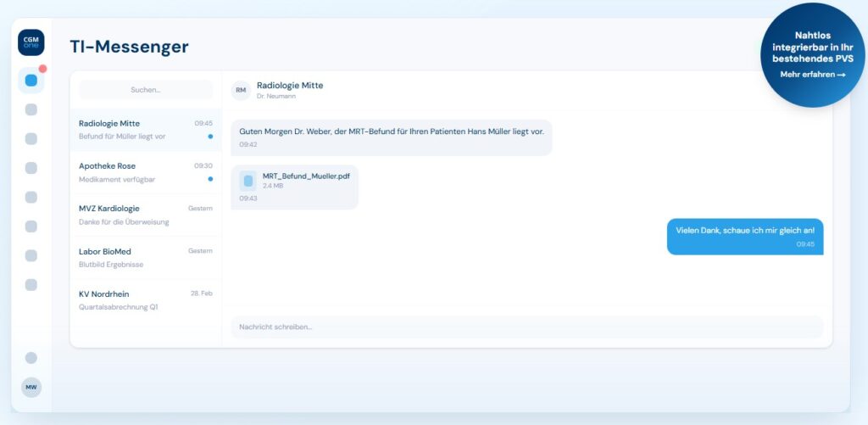
Task: Click unread dot on Apotheke Rose chat
Action: tap(210, 179)
